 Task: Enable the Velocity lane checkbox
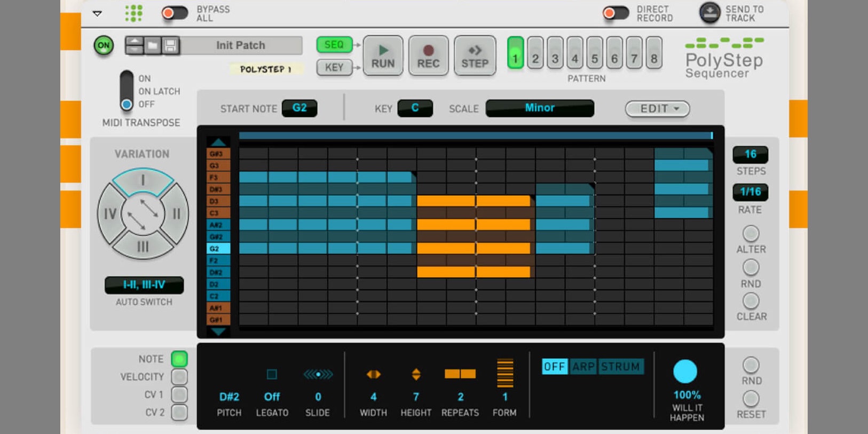[x=179, y=377]
